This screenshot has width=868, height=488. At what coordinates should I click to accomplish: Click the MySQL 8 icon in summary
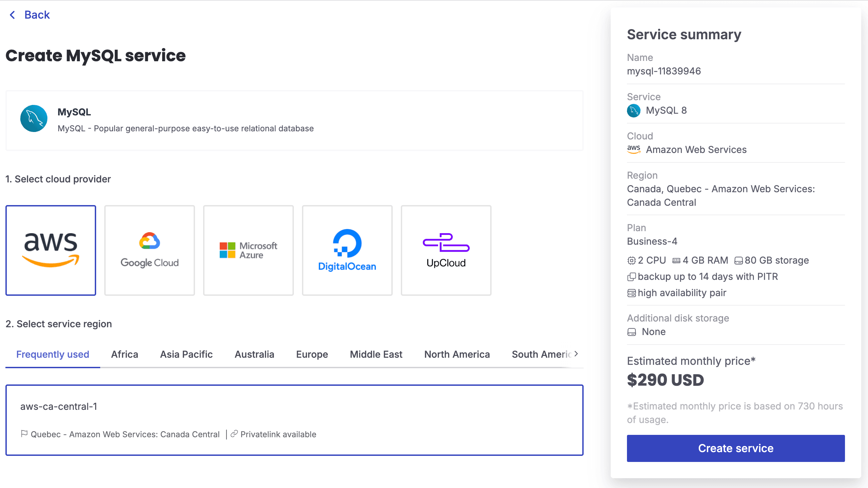pyautogui.click(x=634, y=111)
